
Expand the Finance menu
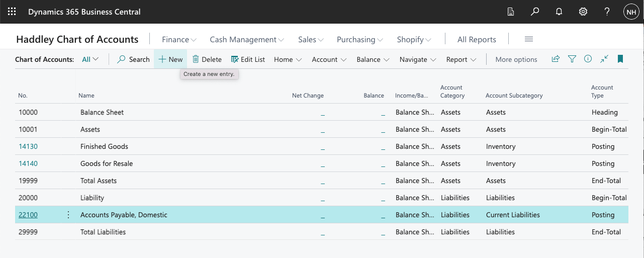pos(179,39)
